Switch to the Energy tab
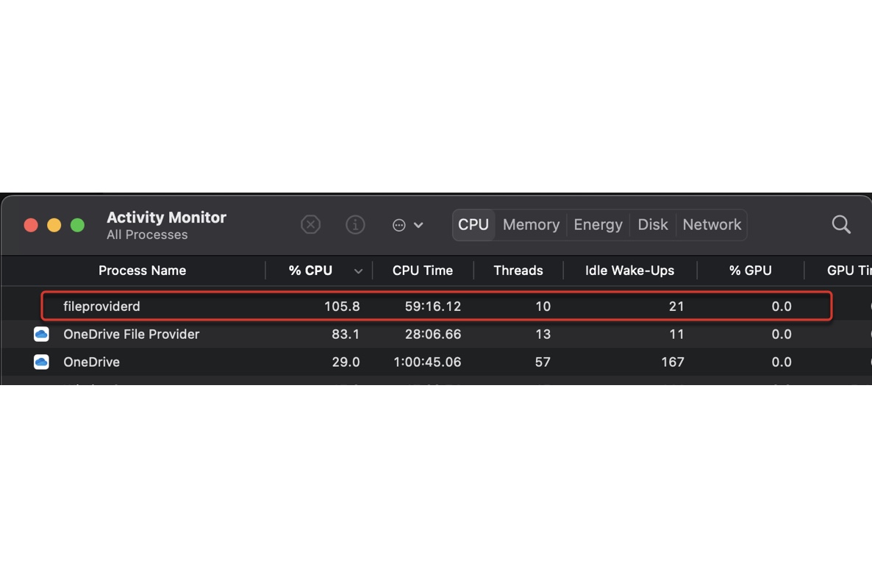The width and height of the screenshot is (872, 588). [x=598, y=225]
